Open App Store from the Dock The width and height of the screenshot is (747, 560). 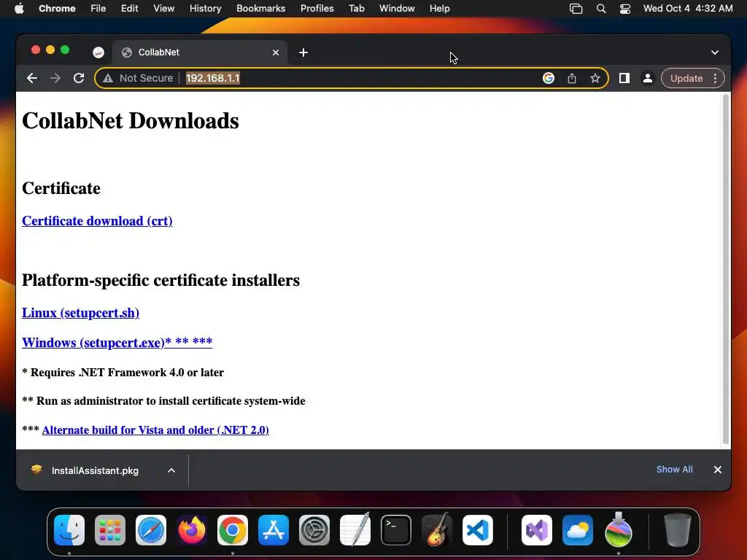(274, 530)
